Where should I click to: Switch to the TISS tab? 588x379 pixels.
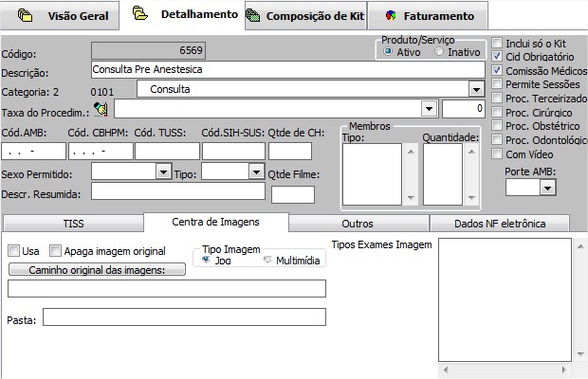click(73, 224)
